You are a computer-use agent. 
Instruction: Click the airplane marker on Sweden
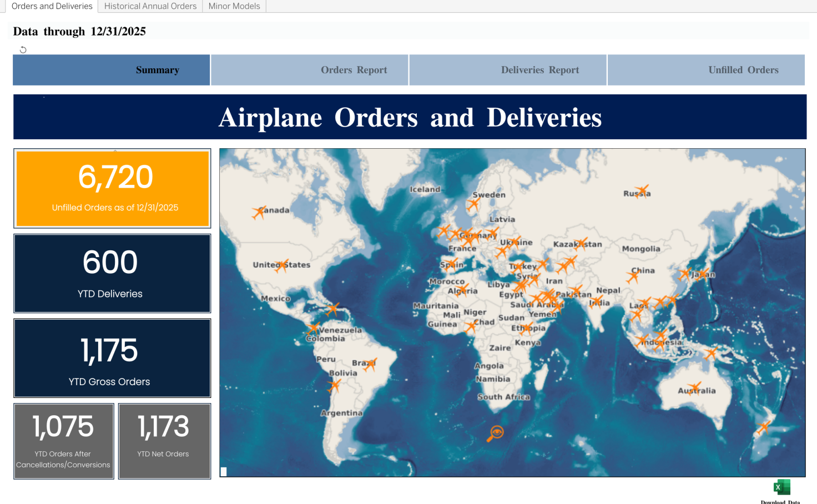point(473,204)
